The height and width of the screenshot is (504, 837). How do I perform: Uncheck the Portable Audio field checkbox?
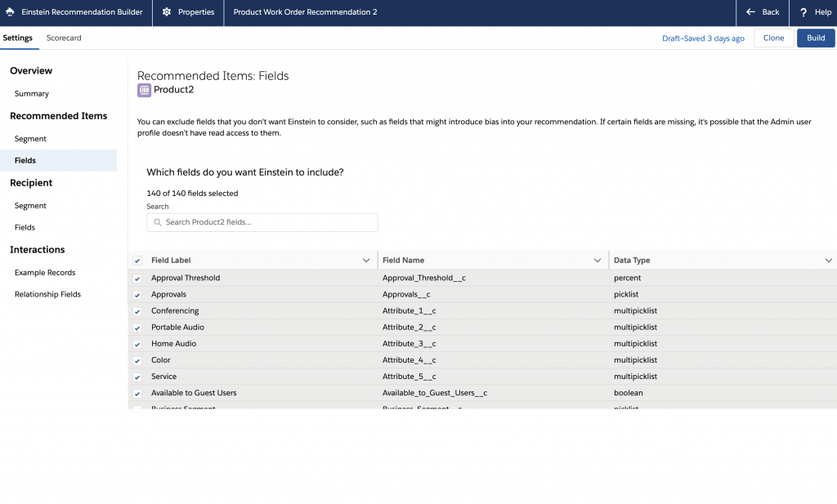coord(137,328)
